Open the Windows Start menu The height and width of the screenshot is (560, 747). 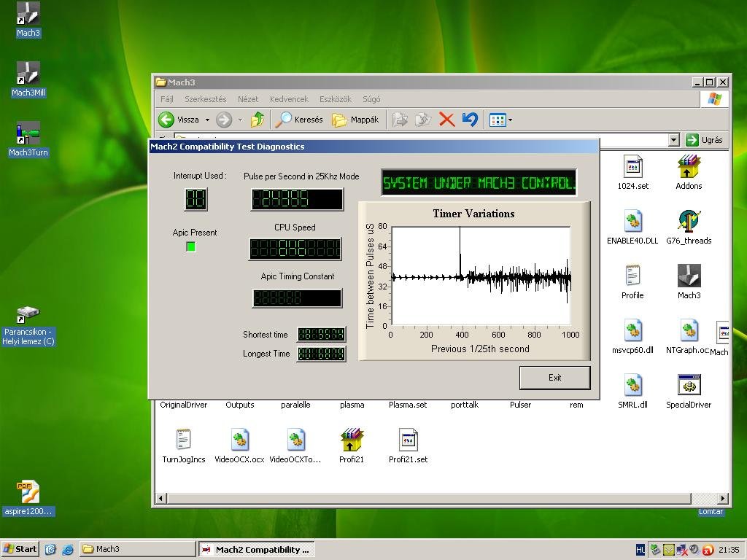[x=20, y=549]
